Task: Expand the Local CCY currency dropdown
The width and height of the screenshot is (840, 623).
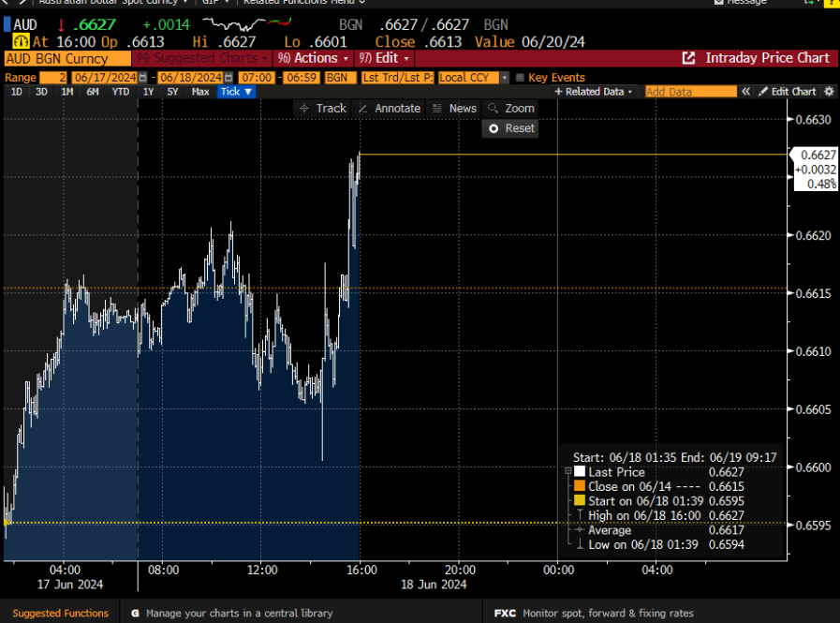Action: coord(506,78)
